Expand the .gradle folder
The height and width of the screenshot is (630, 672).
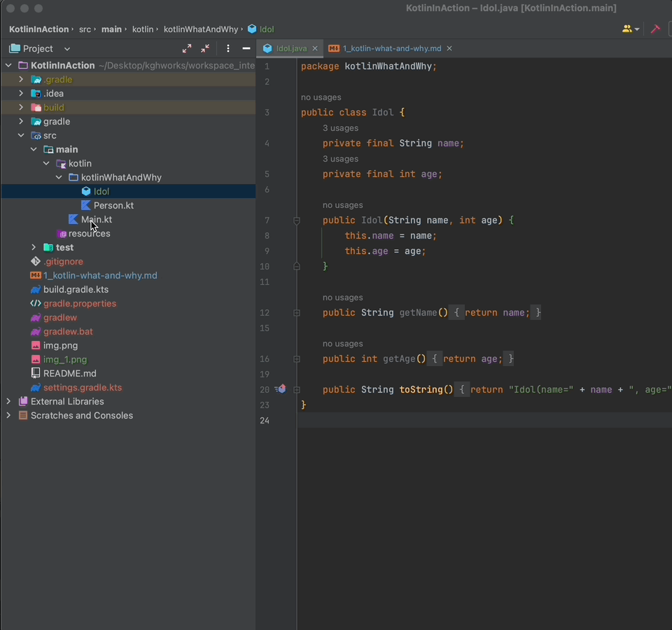21,79
